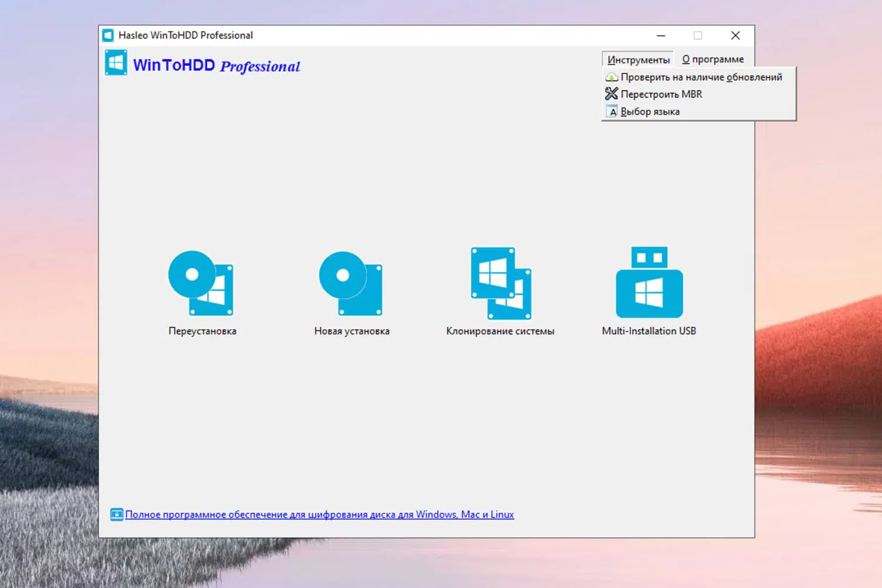Open the Инструменты menu

coord(637,59)
